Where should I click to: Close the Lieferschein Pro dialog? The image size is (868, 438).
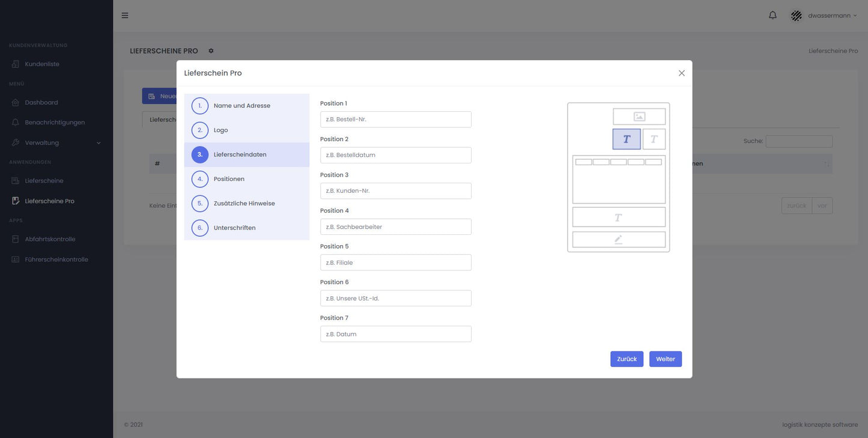click(681, 73)
